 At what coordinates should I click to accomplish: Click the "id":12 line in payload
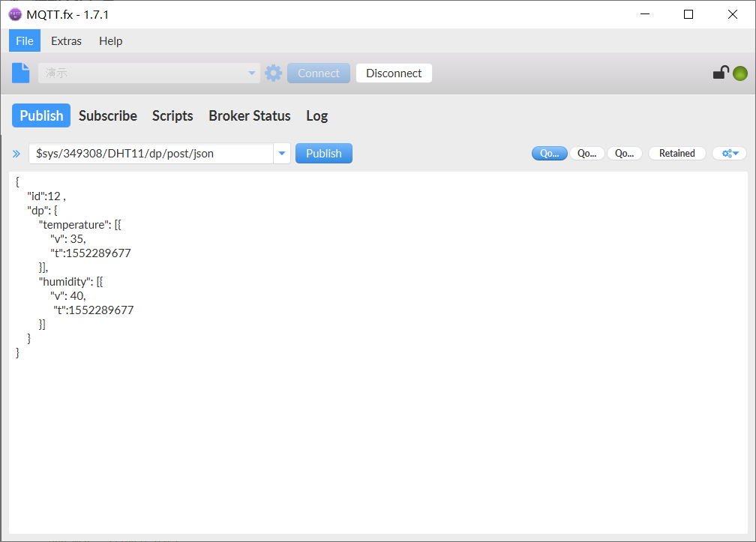(46, 196)
